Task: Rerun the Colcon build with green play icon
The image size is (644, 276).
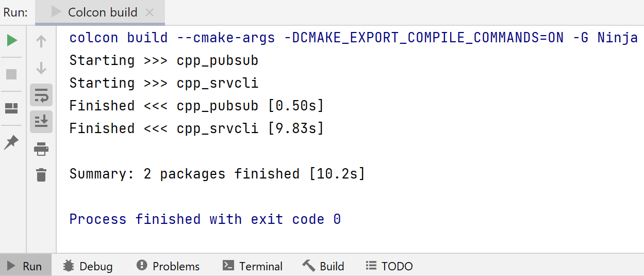Action: [11, 40]
